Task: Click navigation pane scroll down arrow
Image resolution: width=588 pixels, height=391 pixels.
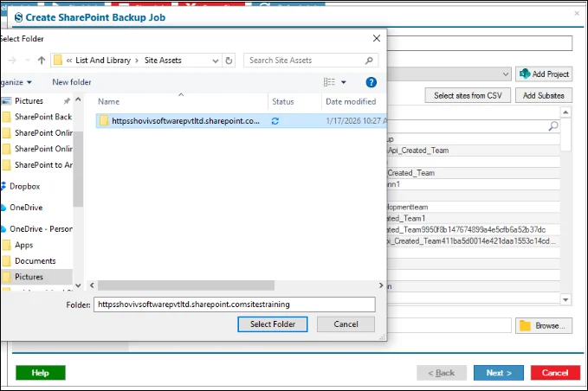Action: [x=78, y=285]
